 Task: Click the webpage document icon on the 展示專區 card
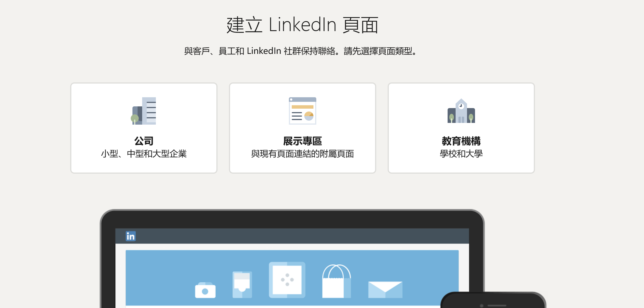[302, 111]
